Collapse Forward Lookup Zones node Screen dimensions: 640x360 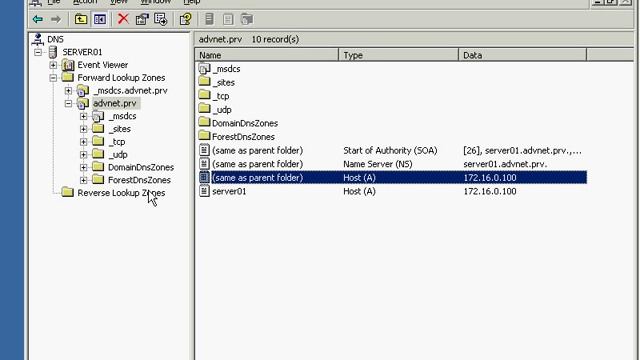tap(53, 78)
